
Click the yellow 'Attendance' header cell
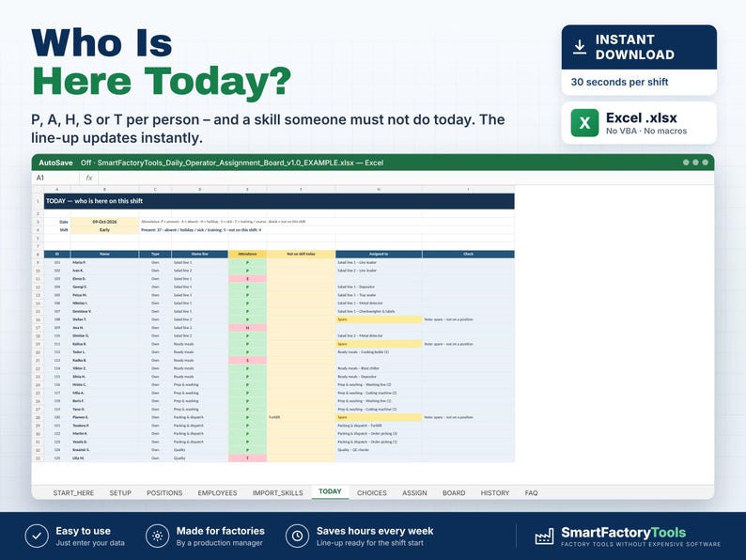tap(247, 254)
